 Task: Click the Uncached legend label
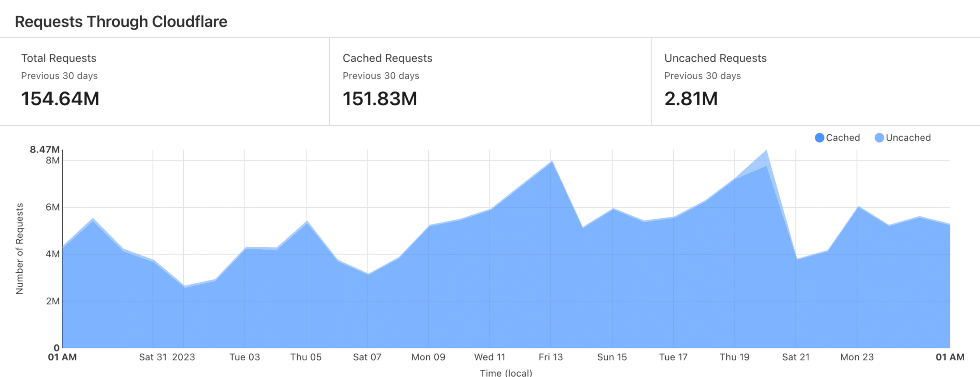[908, 138]
